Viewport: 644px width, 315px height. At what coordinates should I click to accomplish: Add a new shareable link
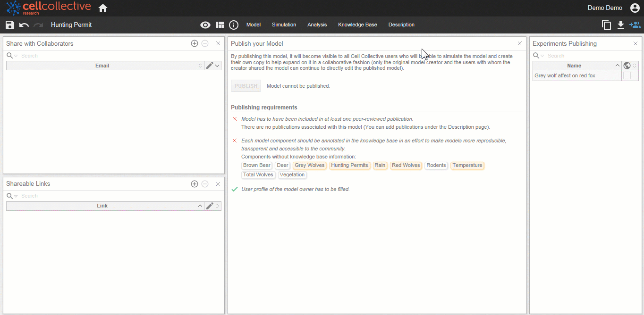click(x=195, y=184)
